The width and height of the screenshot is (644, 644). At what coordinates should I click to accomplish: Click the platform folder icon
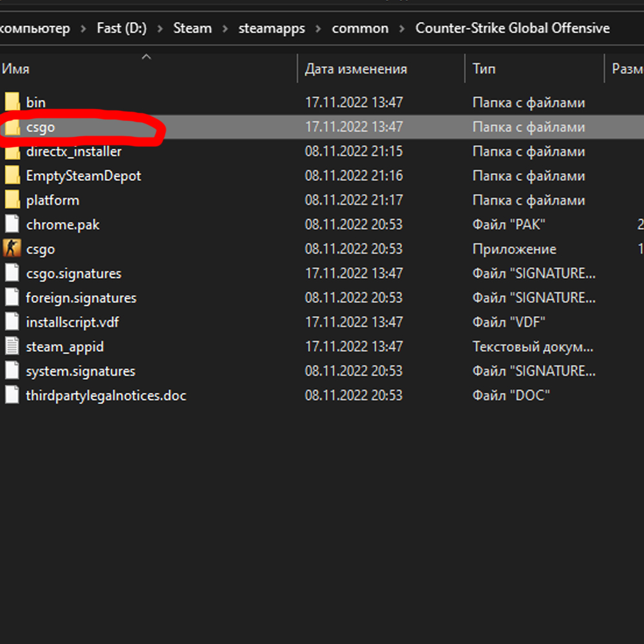(12, 200)
